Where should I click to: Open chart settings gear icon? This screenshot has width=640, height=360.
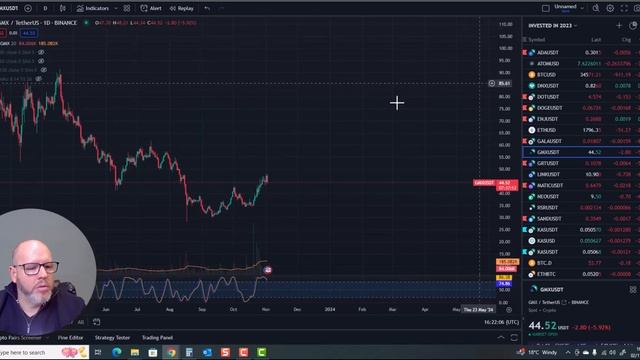tap(610, 8)
